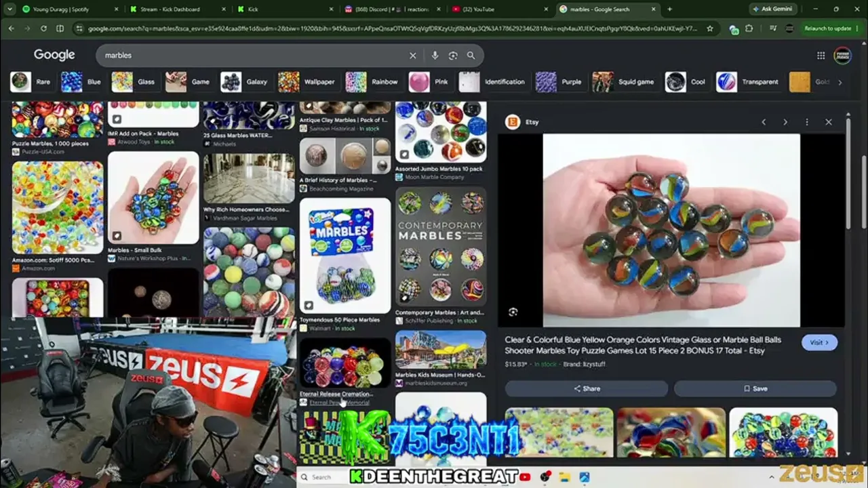Filter images by the Cool chip
The image size is (868, 488).
coord(686,82)
